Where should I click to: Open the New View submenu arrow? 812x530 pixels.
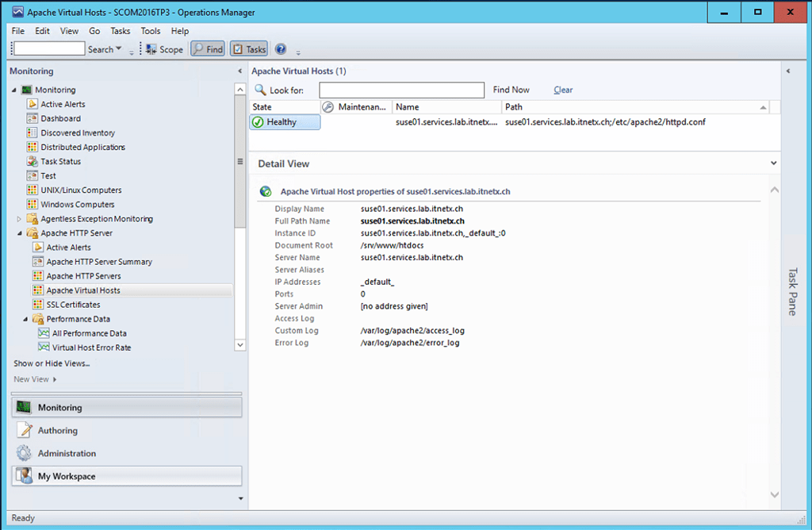pyautogui.click(x=55, y=380)
